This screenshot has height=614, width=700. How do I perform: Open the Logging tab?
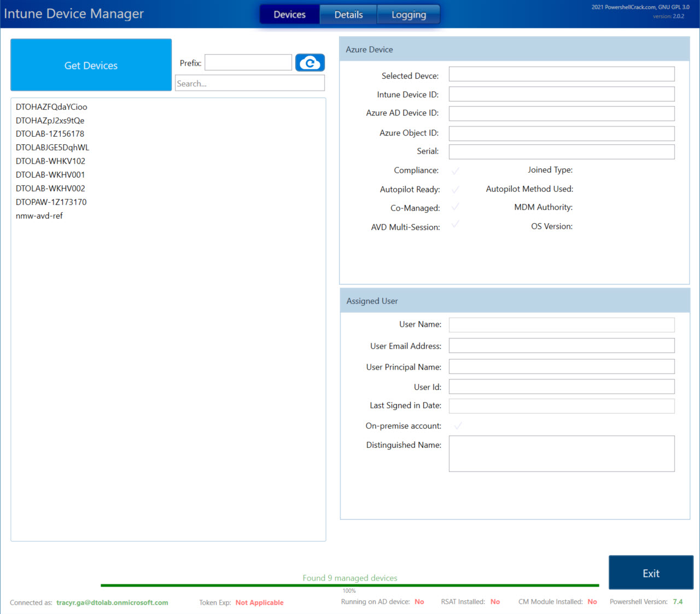409,14
